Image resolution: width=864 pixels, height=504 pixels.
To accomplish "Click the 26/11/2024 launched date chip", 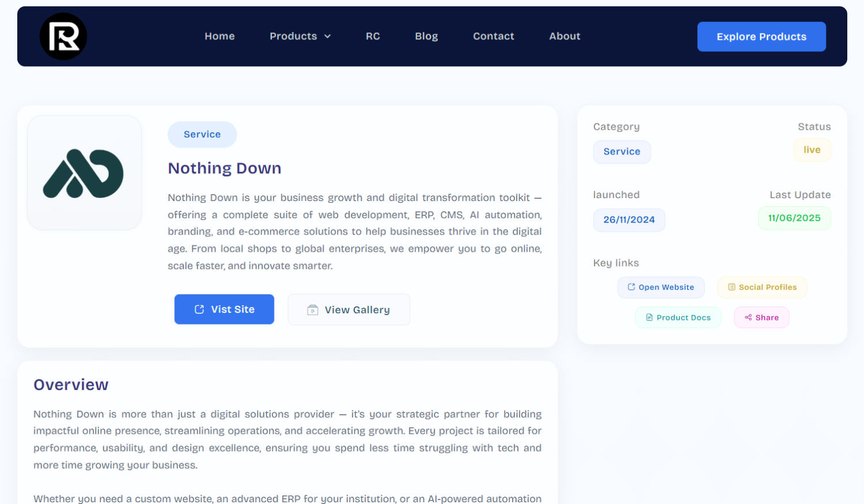I will click(629, 219).
